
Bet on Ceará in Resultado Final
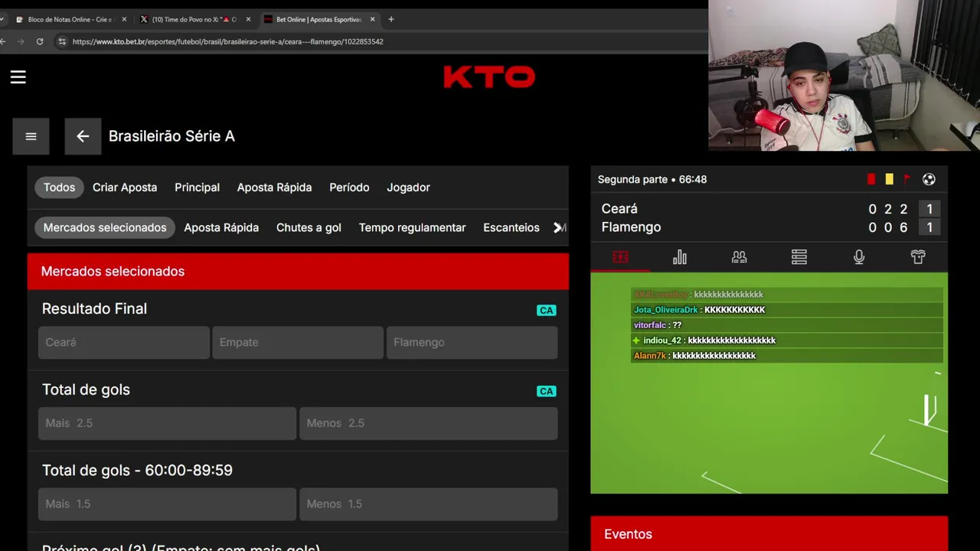point(124,343)
